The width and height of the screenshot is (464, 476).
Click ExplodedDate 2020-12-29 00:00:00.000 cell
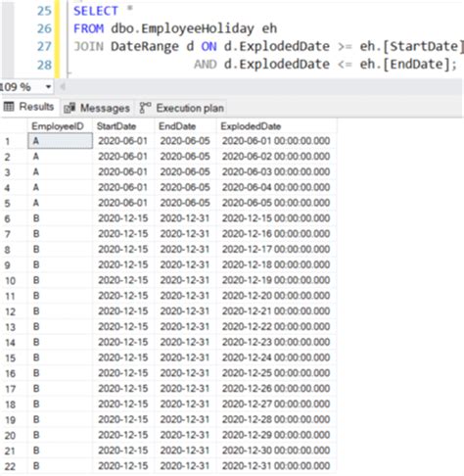point(277,435)
